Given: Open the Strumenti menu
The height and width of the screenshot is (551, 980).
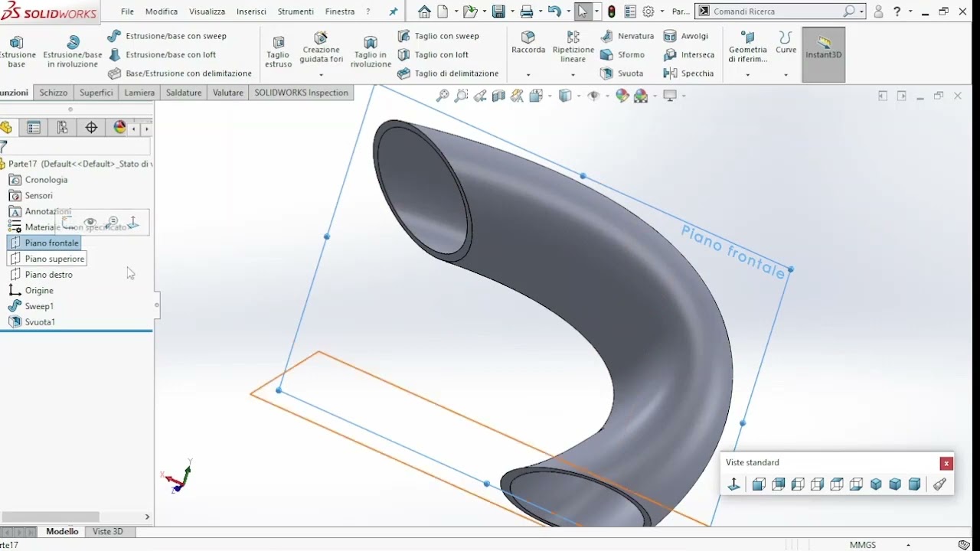Looking at the screenshot, I should coord(296,11).
